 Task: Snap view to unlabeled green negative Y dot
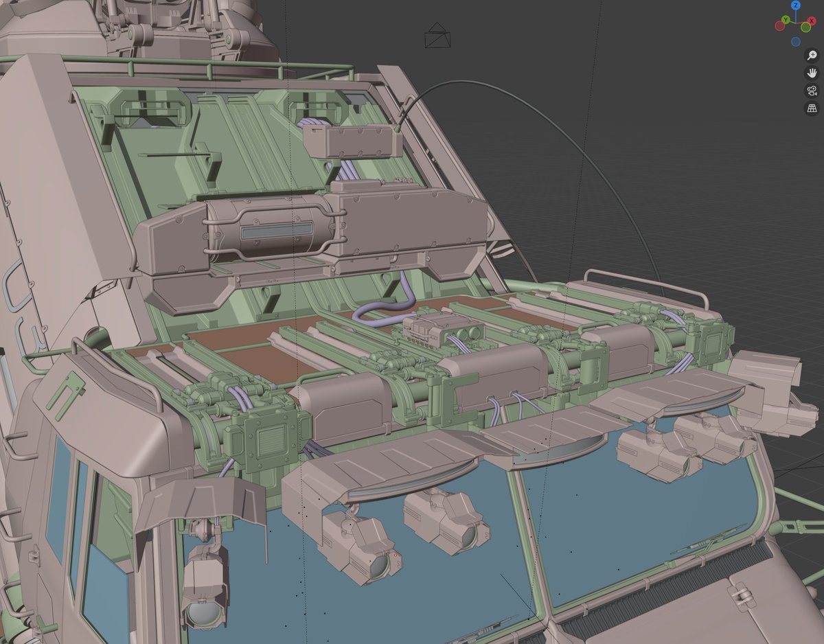click(x=805, y=27)
